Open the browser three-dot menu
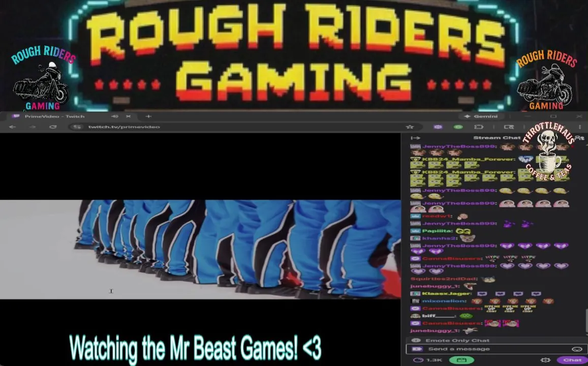The height and width of the screenshot is (366, 588). click(x=580, y=127)
